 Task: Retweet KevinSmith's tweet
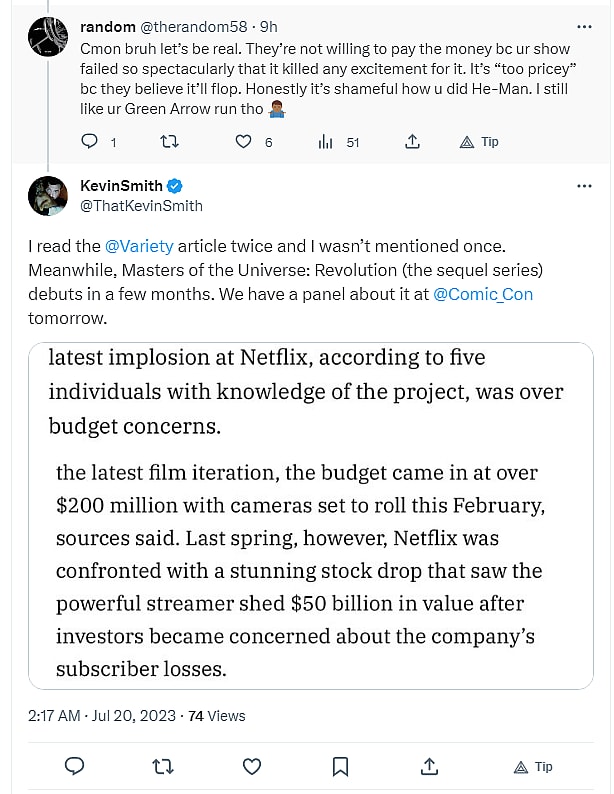pos(163,767)
